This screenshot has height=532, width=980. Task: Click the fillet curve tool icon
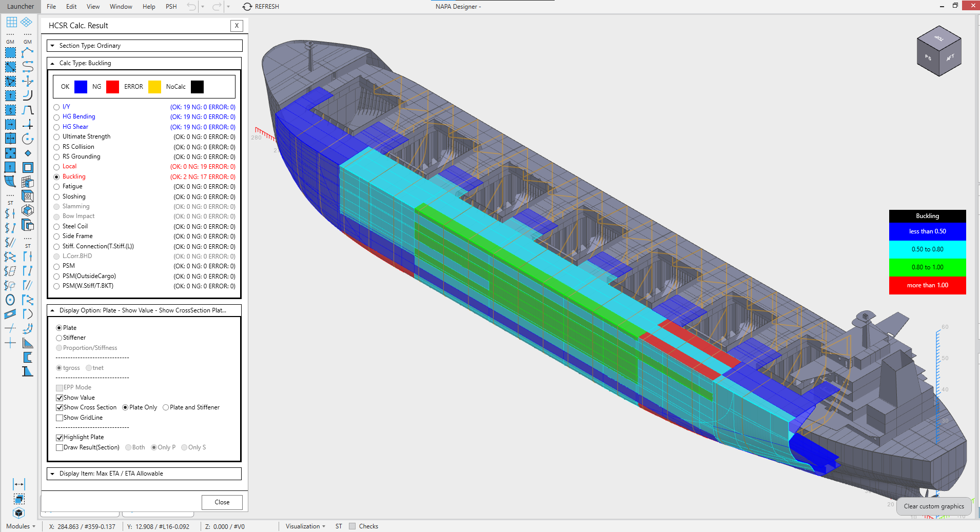28,95
